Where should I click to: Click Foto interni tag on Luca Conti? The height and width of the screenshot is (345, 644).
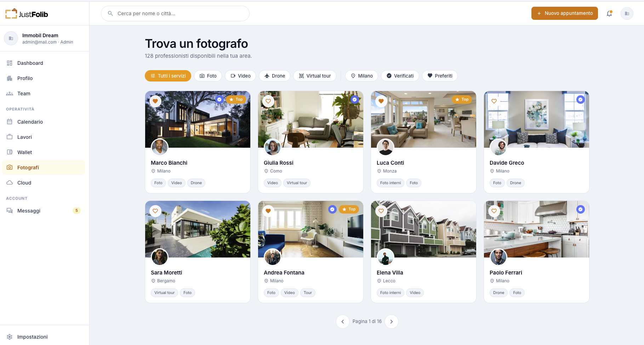click(x=391, y=183)
